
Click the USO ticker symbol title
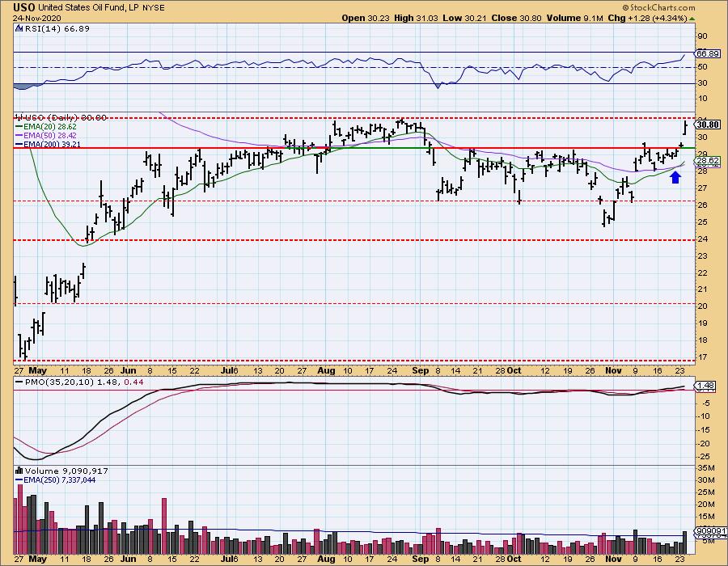point(23,7)
